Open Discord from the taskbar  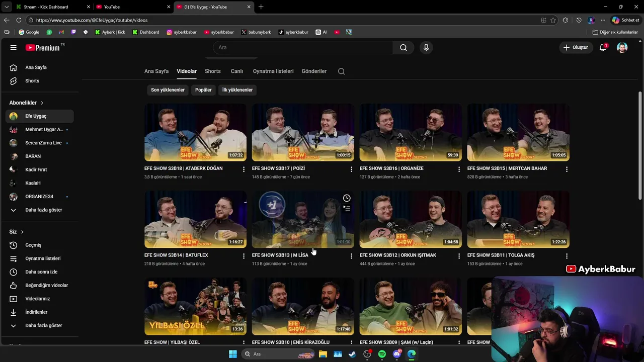(x=397, y=354)
